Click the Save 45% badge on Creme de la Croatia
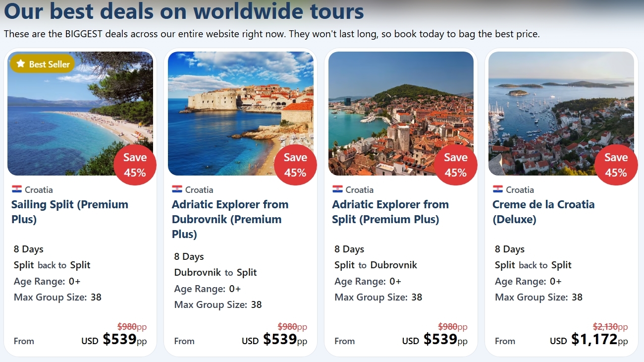This screenshot has width=644, height=362. (616, 165)
